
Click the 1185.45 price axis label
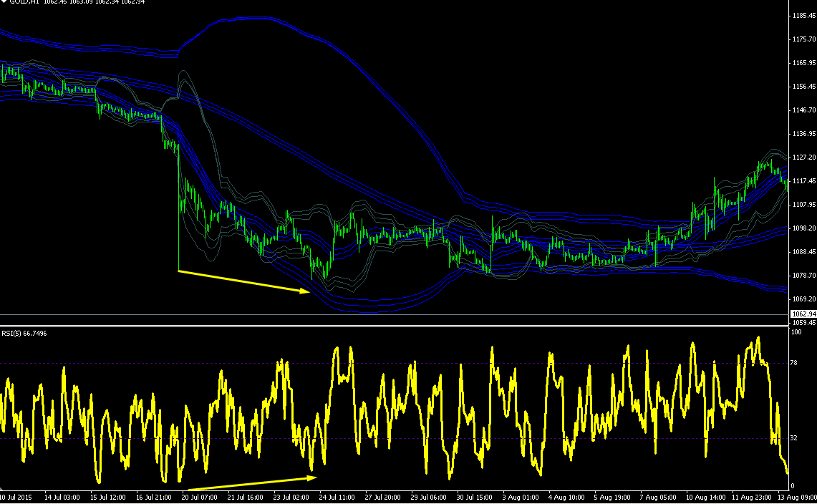(804, 16)
